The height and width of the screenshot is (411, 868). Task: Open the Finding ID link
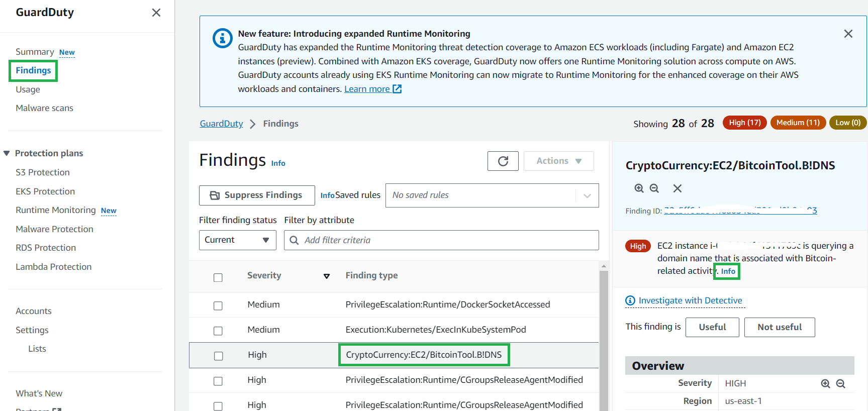pyautogui.click(x=741, y=211)
